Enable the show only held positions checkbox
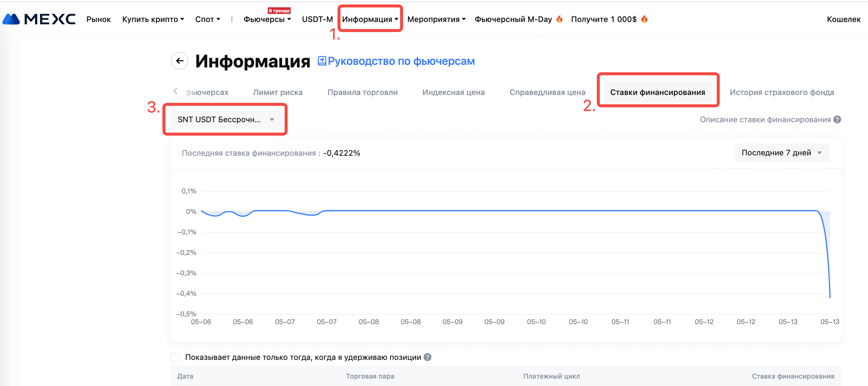The image size is (868, 386). (175, 357)
